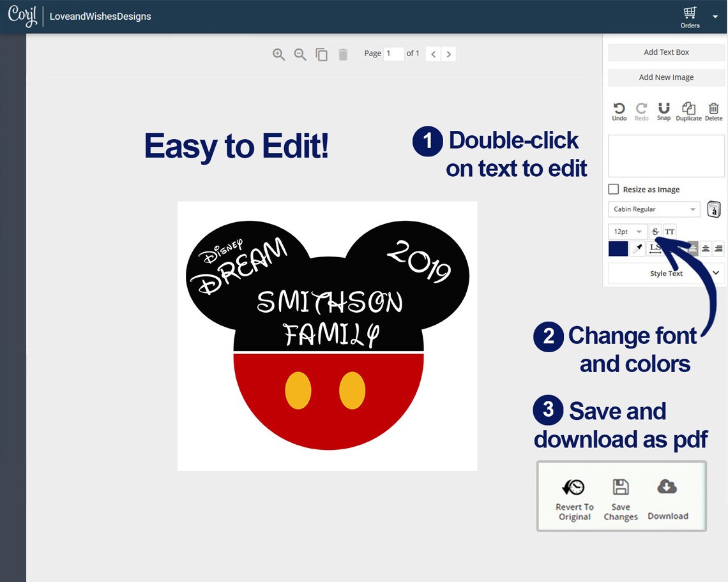Click the Corjl logo
The image size is (728, 582).
(22, 16)
